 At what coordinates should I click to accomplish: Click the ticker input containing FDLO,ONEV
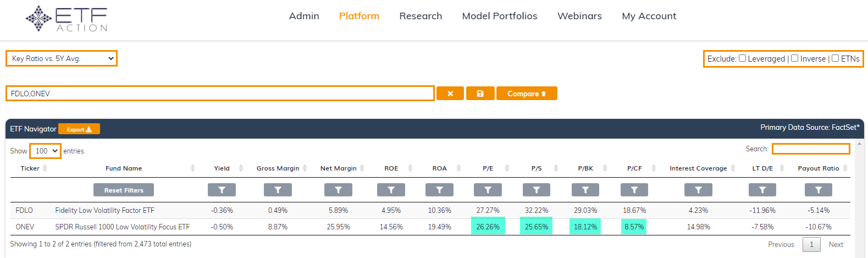coord(220,94)
